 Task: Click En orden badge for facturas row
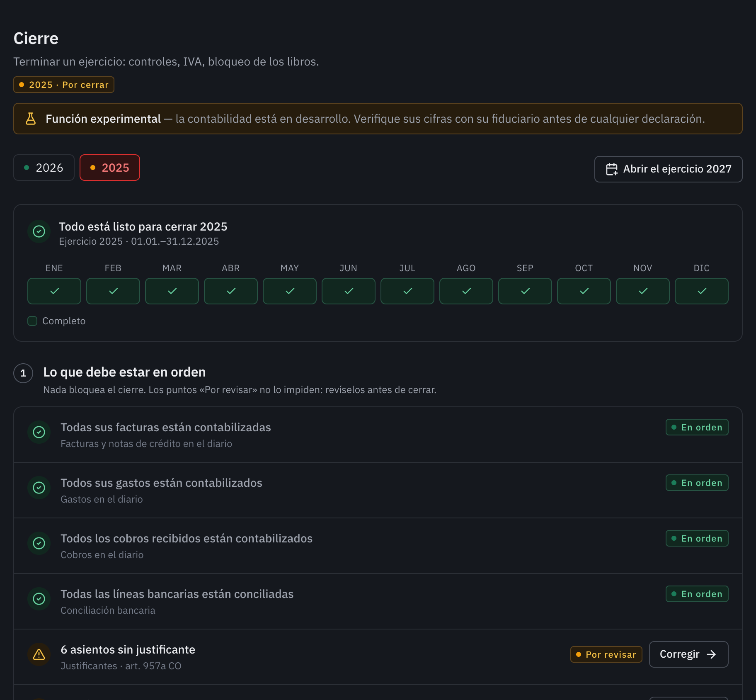tap(697, 427)
